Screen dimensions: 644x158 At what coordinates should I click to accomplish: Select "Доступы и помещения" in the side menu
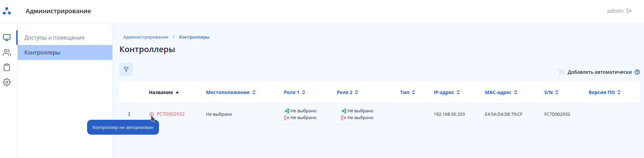[x=54, y=38]
